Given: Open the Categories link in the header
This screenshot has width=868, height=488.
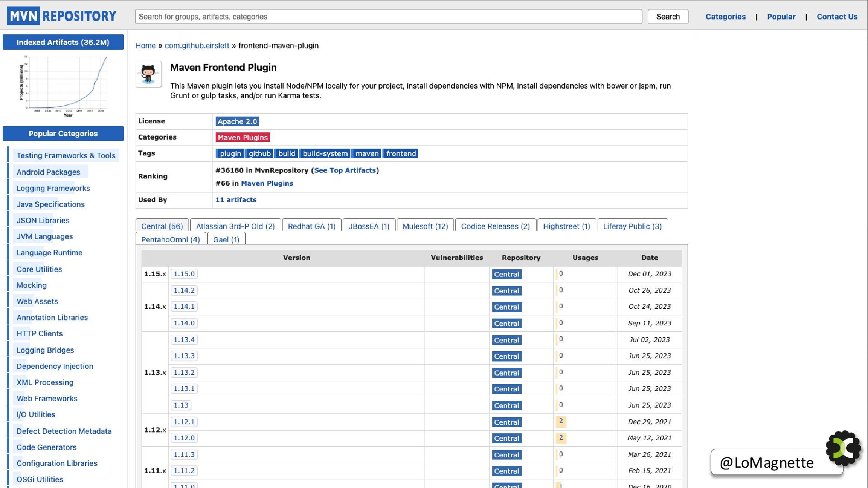Looking at the screenshot, I should pyautogui.click(x=725, y=17).
